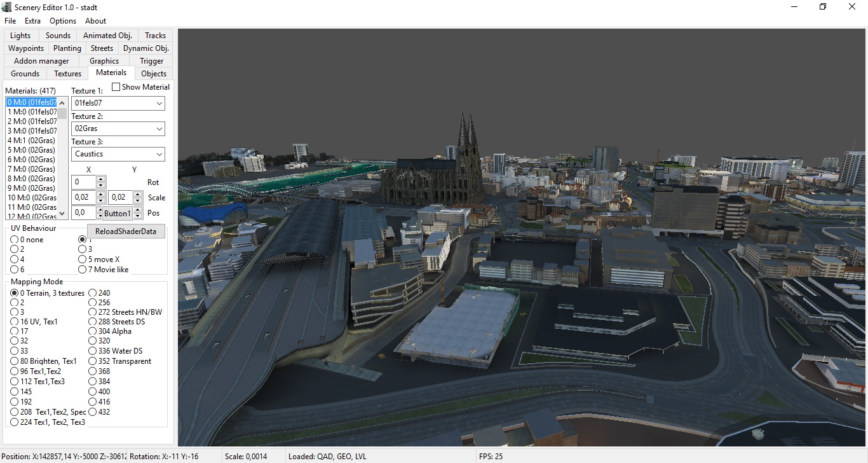This screenshot has width=868, height=463.
Task: Decrease Scale Y value with down arrow
Action: coord(137,200)
